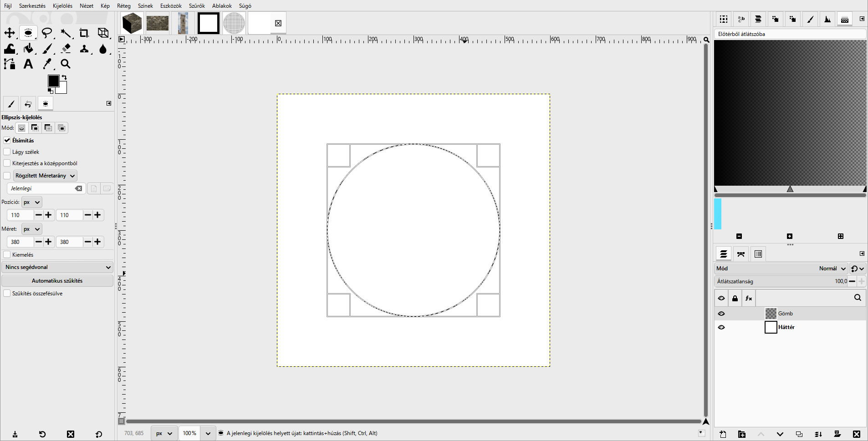Enable Szűkítés összefésülve checkbox

(x=7, y=293)
